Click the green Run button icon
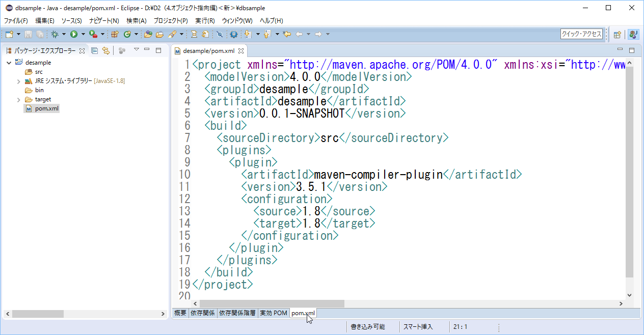This screenshot has height=335, width=644. (x=74, y=34)
